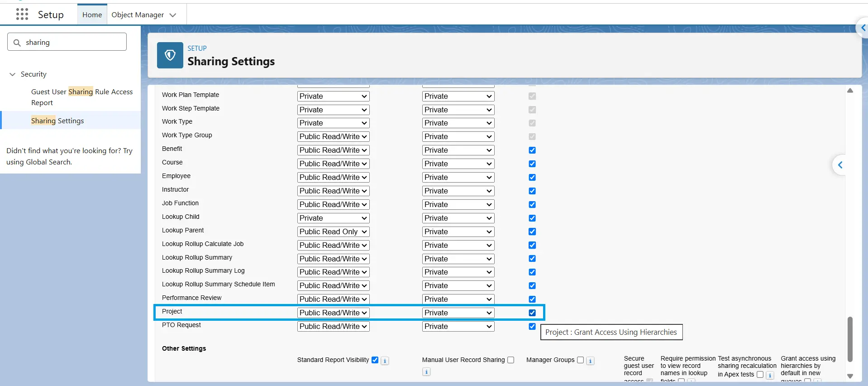Open Manager Groups info icon
The height and width of the screenshot is (386, 868).
(x=590, y=361)
